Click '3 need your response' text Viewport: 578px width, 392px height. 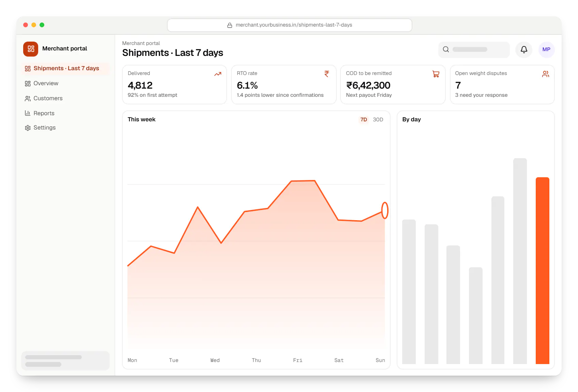481,95
